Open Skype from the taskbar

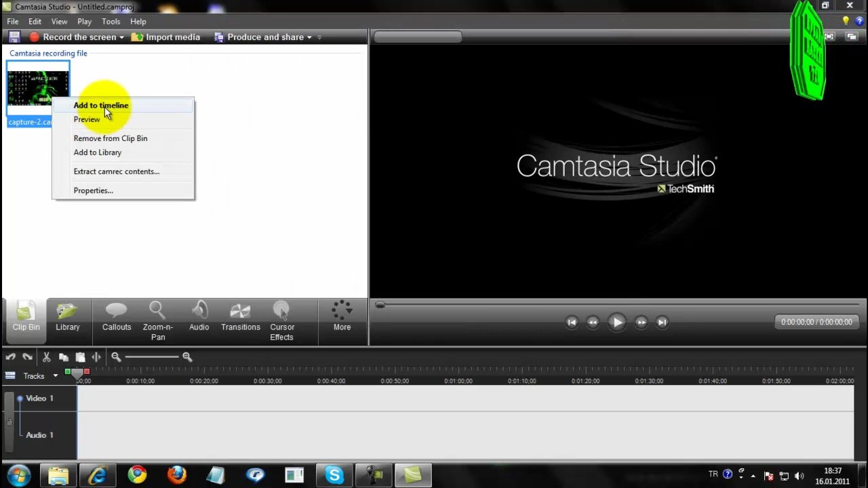334,475
